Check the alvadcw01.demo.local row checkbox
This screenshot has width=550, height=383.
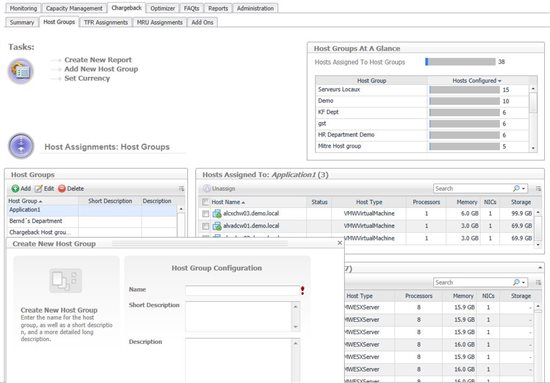click(x=206, y=226)
